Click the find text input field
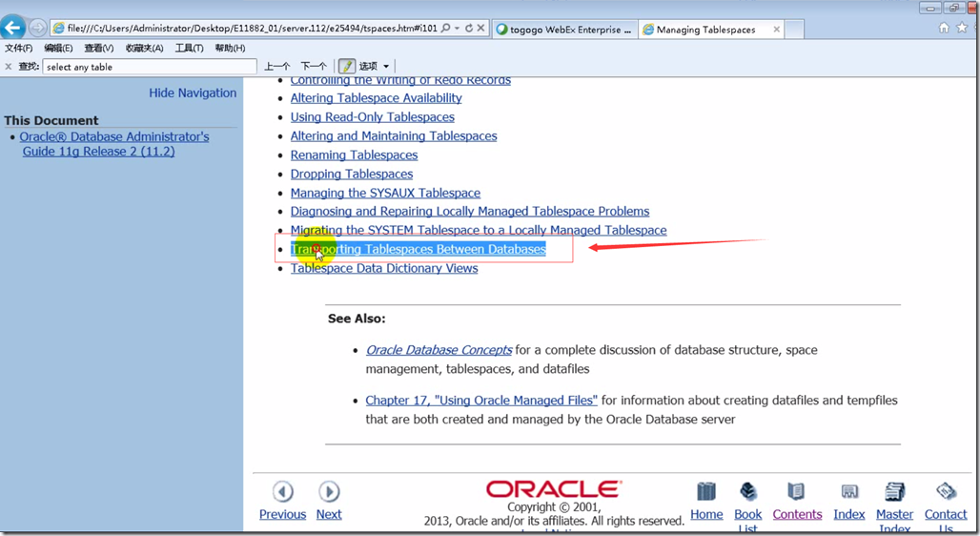Screen dimensions: 980x536 tap(150, 67)
